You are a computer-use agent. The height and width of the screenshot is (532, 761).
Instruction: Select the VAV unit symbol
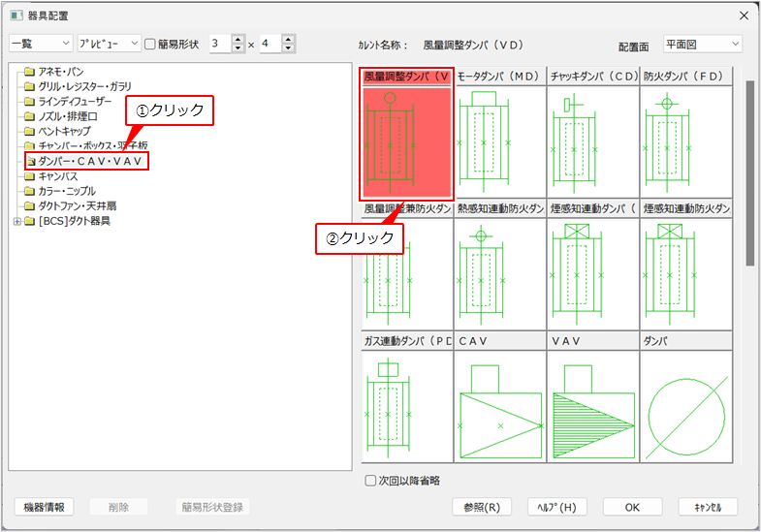[x=591, y=406]
